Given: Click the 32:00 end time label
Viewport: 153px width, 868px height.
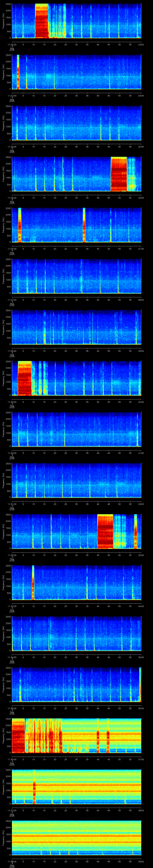Looking at the screenshot, I should 141,504.
